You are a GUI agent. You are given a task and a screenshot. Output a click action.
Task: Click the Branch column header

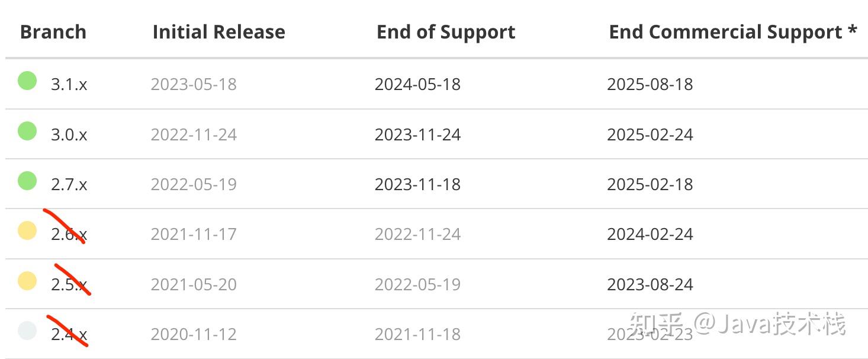53,32
